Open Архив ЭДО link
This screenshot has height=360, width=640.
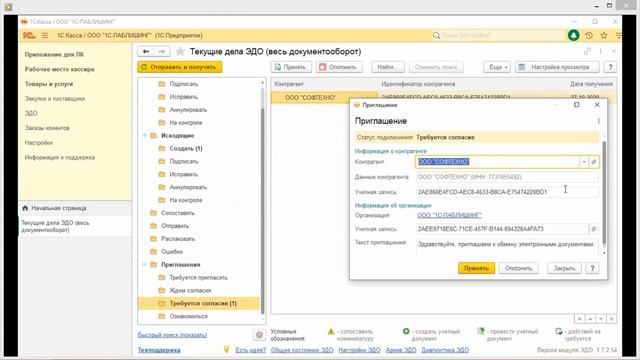401,350
